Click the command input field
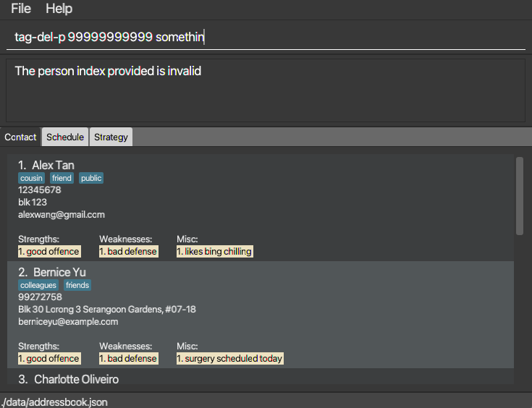The width and height of the screenshot is (532, 408). click(x=266, y=37)
